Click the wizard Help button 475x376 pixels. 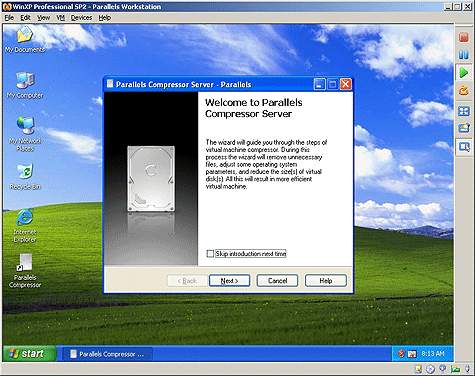coord(326,281)
